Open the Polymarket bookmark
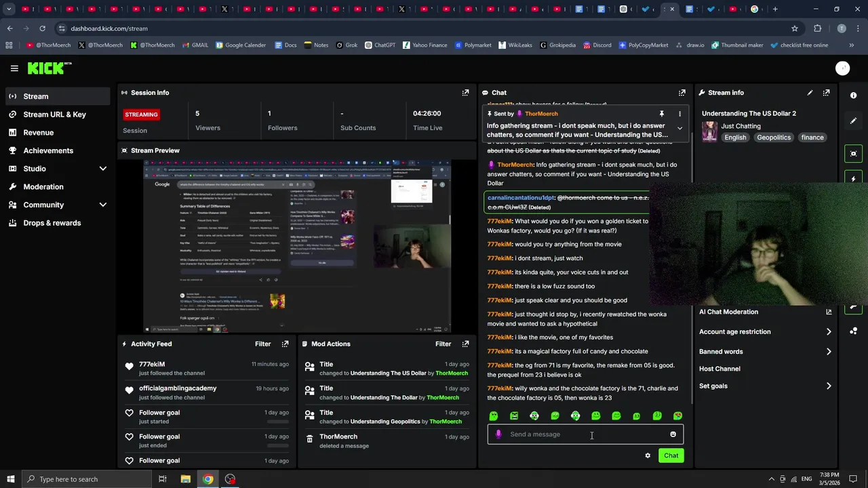Viewport: 868px width, 488px height. tap(473, 45)
